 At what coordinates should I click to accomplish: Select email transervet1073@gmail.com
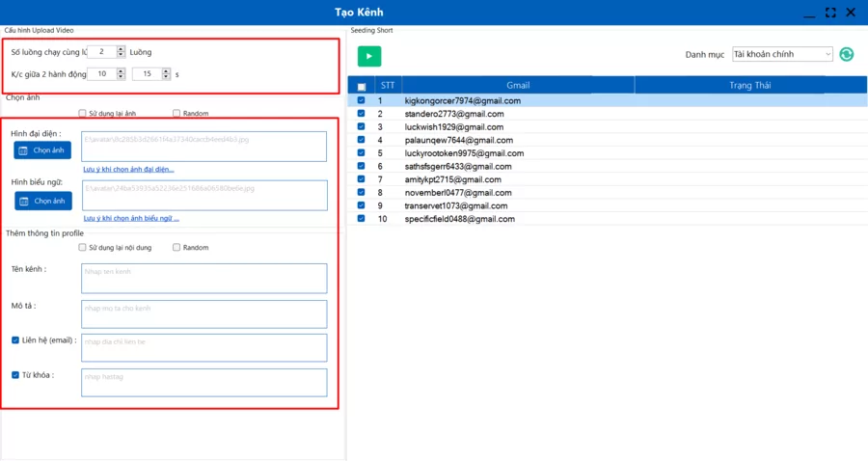456,205
